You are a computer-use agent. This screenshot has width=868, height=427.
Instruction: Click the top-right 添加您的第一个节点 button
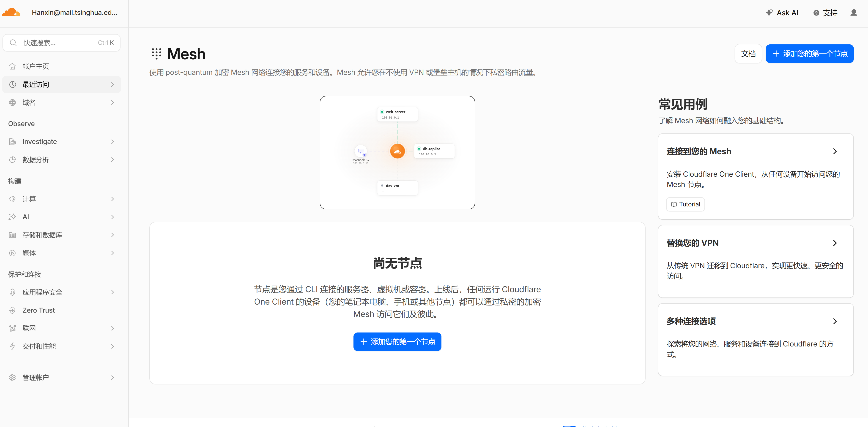click(x=809, y=54)
